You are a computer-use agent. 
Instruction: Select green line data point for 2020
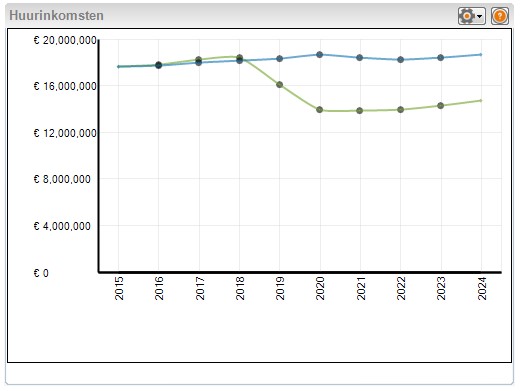click(x=319, y=110)
